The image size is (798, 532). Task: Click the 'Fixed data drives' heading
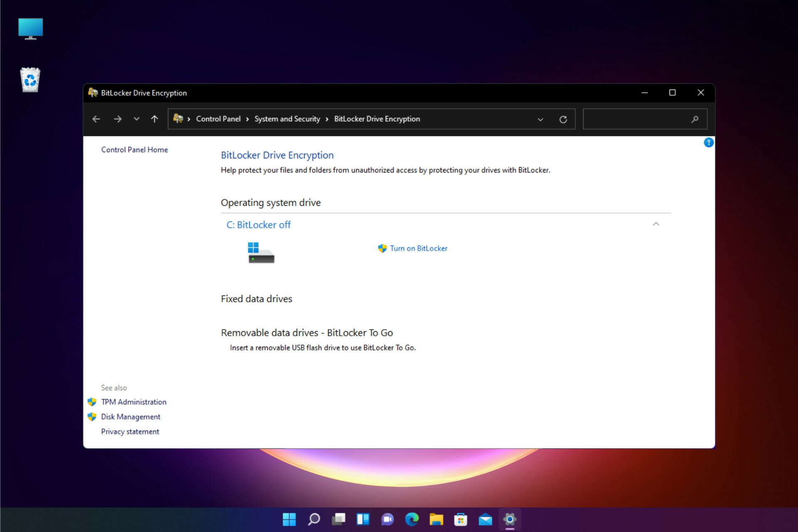point(256,299)
